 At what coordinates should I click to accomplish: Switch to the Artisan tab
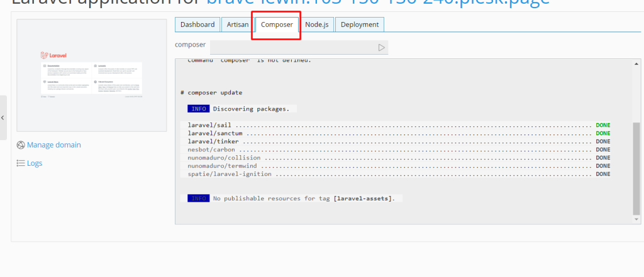pyautogui.click(x=238, y=24)
